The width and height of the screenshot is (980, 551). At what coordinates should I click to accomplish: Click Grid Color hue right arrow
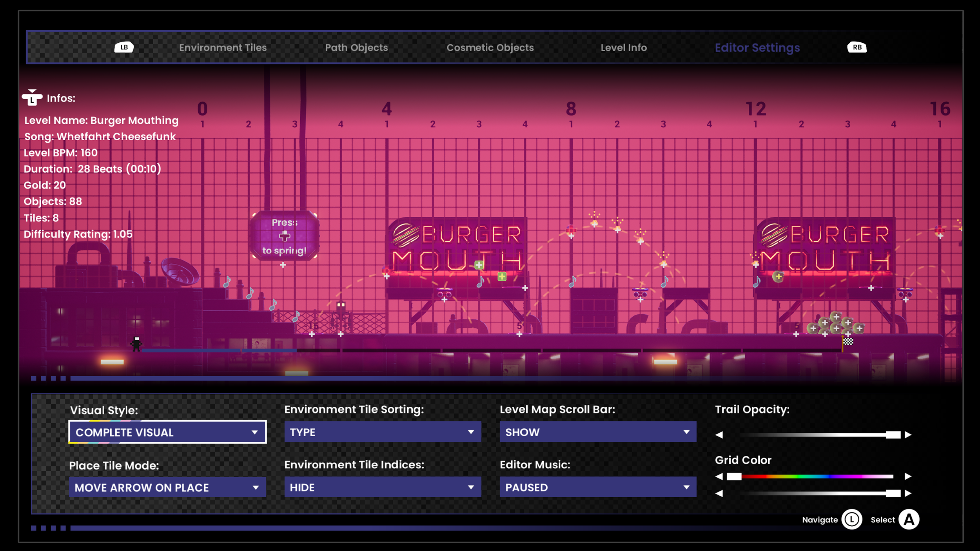[908, 476]
